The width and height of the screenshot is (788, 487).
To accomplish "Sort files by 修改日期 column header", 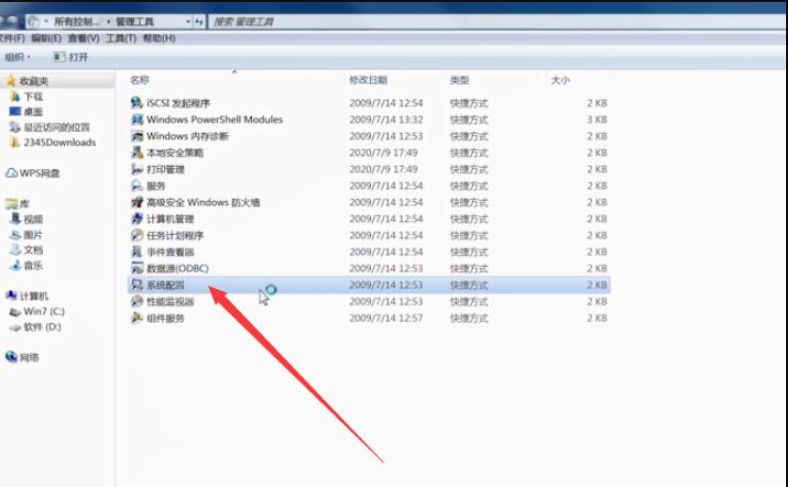I will click(367, 79).
